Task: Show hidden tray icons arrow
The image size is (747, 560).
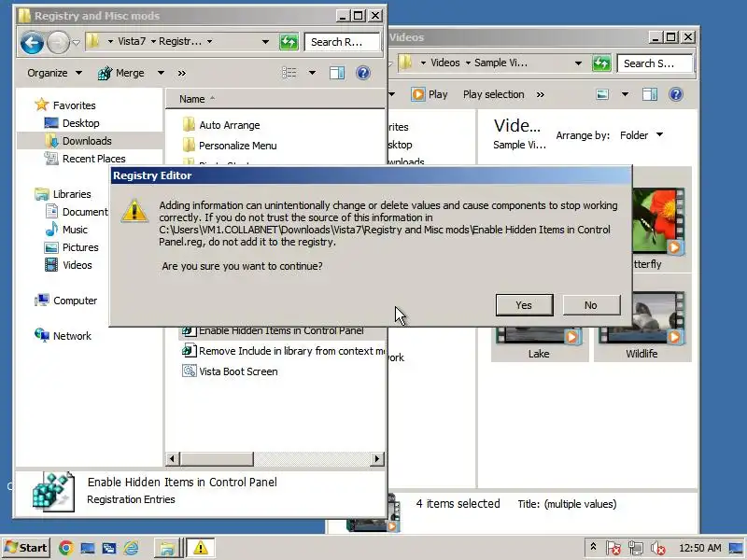Action: (x=593, y=547)
